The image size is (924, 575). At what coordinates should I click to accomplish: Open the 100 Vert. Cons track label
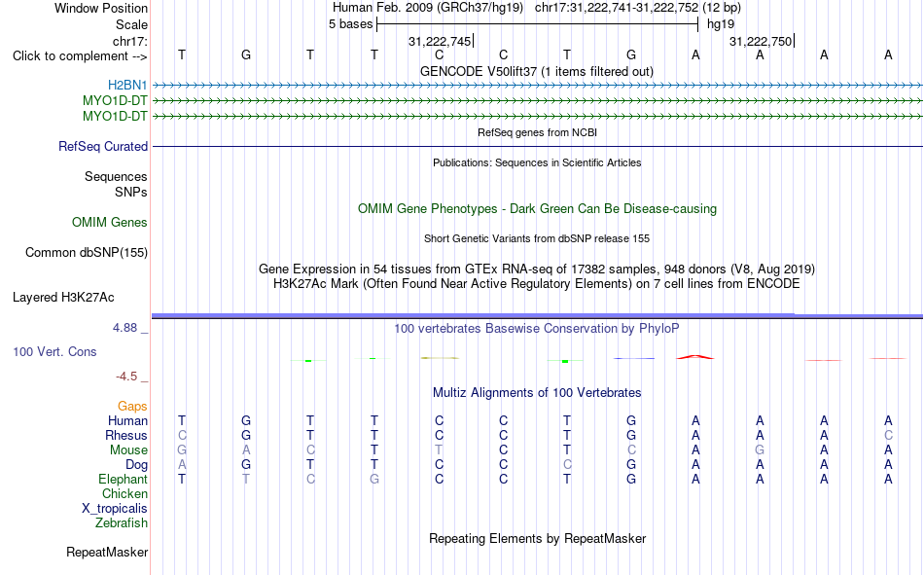[x=54, y=351]
